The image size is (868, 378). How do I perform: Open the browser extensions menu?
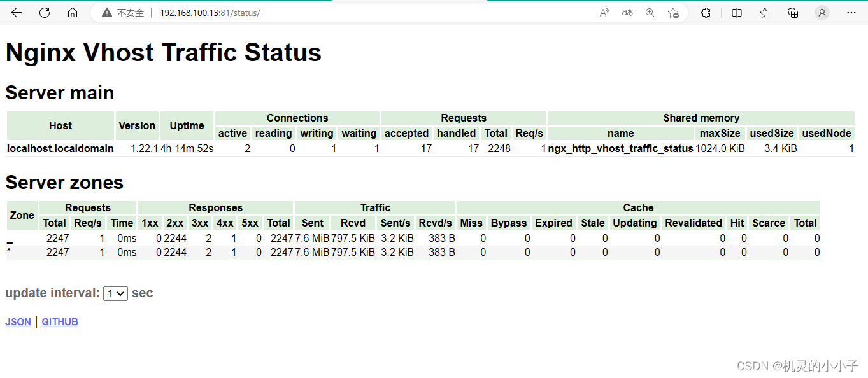point(706,13)
